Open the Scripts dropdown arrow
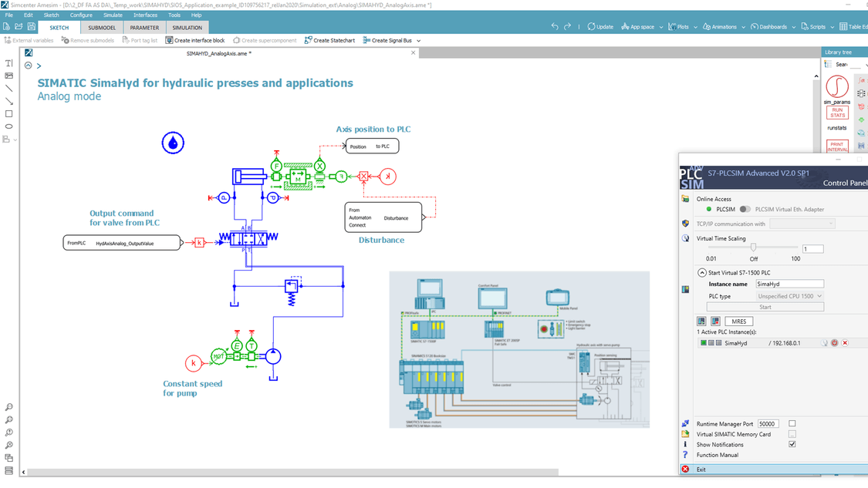The image size is (868, 488). (832, 27)
